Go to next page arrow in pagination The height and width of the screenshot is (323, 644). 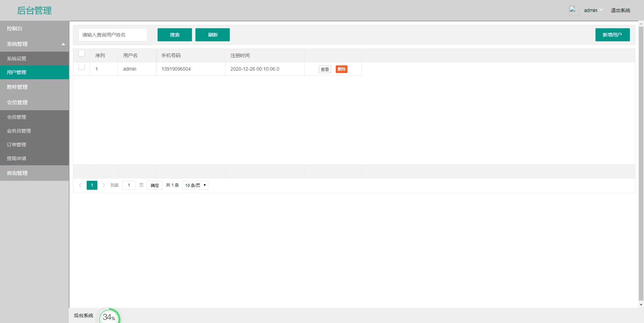pos(104,185)
